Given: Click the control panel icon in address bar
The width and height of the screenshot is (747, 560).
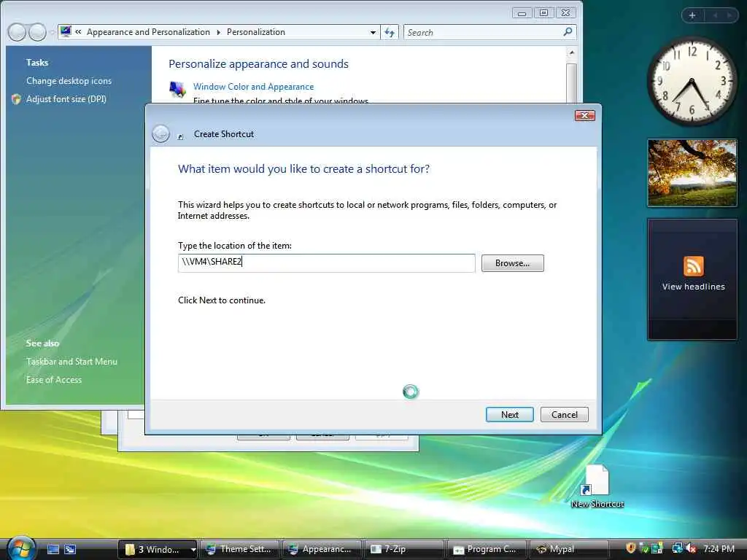Looking at the screenshot, I should click(66, 32).
